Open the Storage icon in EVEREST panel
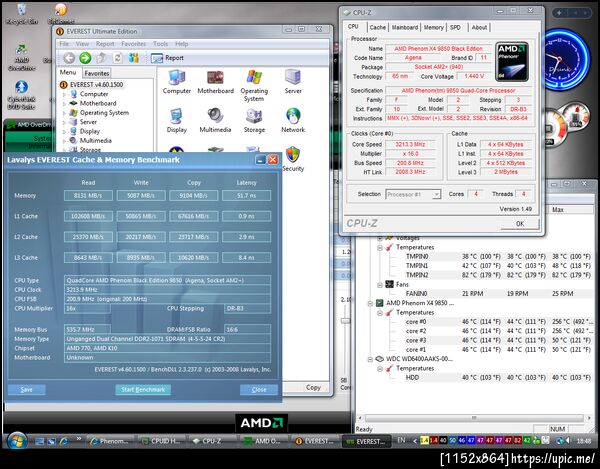Viewport: 600px width, 469px height. point(254,121)
